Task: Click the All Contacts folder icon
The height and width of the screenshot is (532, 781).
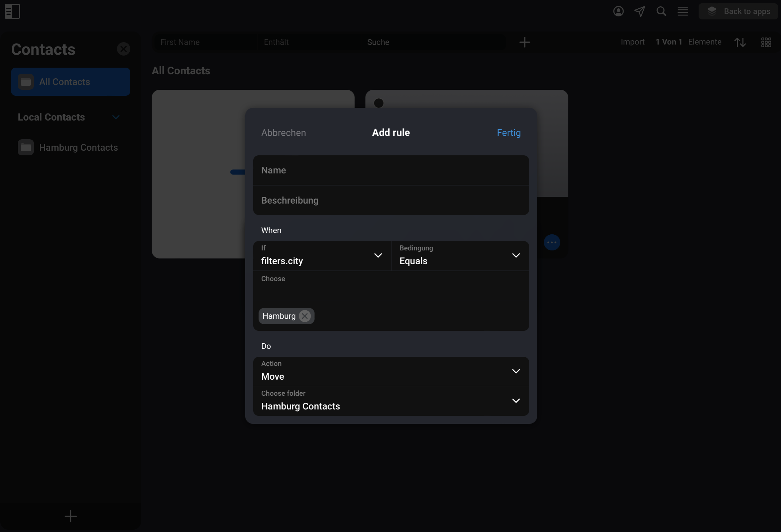Action: [25, 82]
